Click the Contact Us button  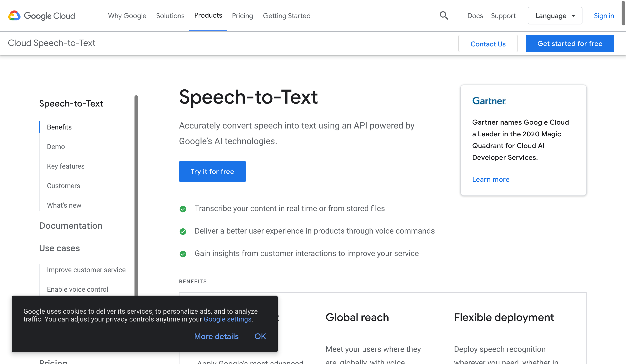tap(488, 44)
